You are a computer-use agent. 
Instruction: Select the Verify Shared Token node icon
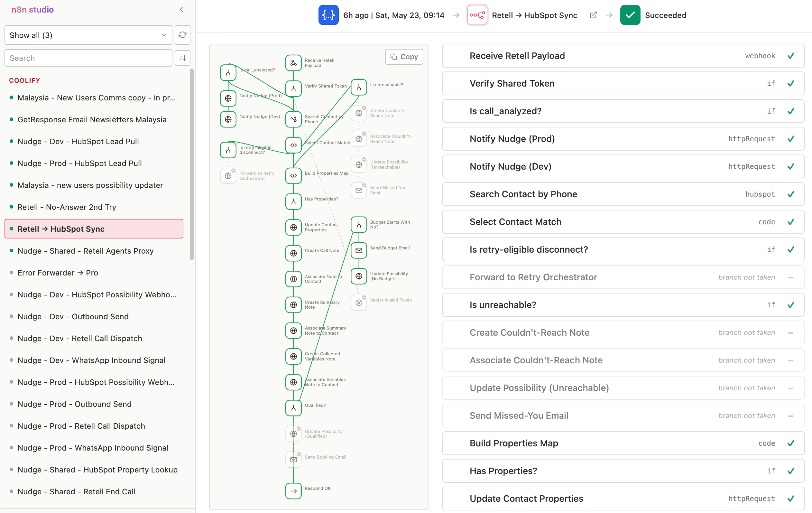pyautogui.click(x=293, y=89)
